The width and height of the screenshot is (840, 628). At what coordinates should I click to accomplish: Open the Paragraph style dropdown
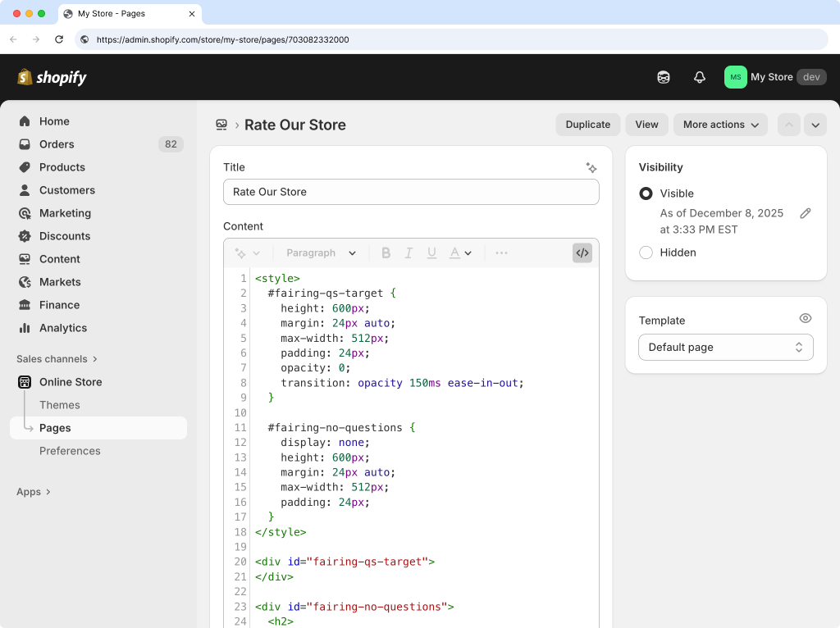(x=320, y=253)
